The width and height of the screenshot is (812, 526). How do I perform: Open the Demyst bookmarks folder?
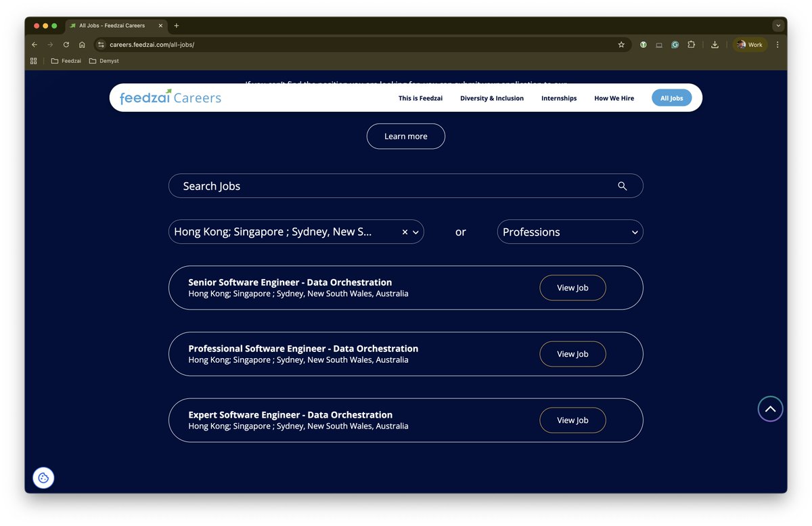pos(104,61)
